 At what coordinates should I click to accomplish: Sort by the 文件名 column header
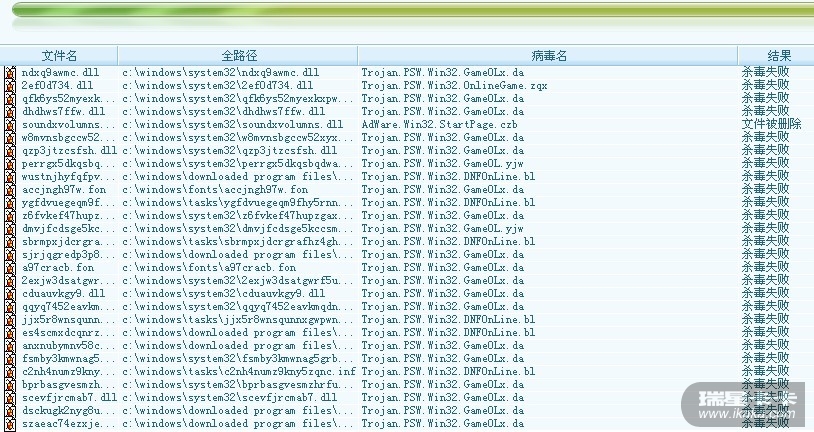[x=59, y=56]
